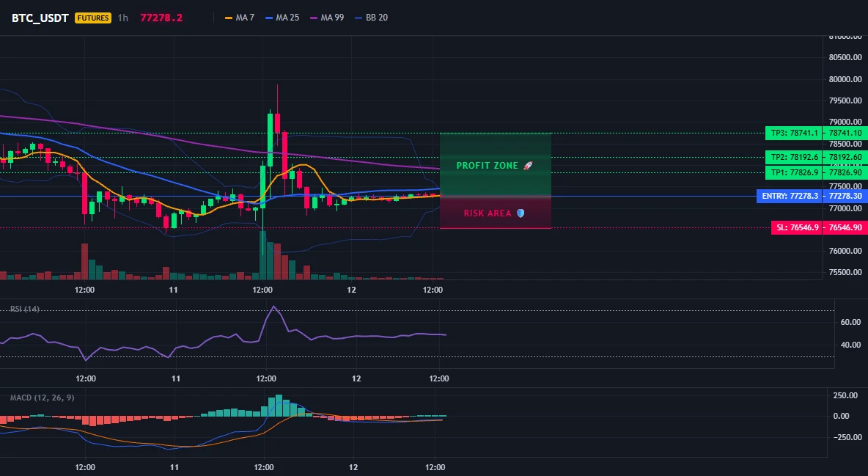
Task: Click date label 11 under the main price chart
Action: (x=173, y=290)
